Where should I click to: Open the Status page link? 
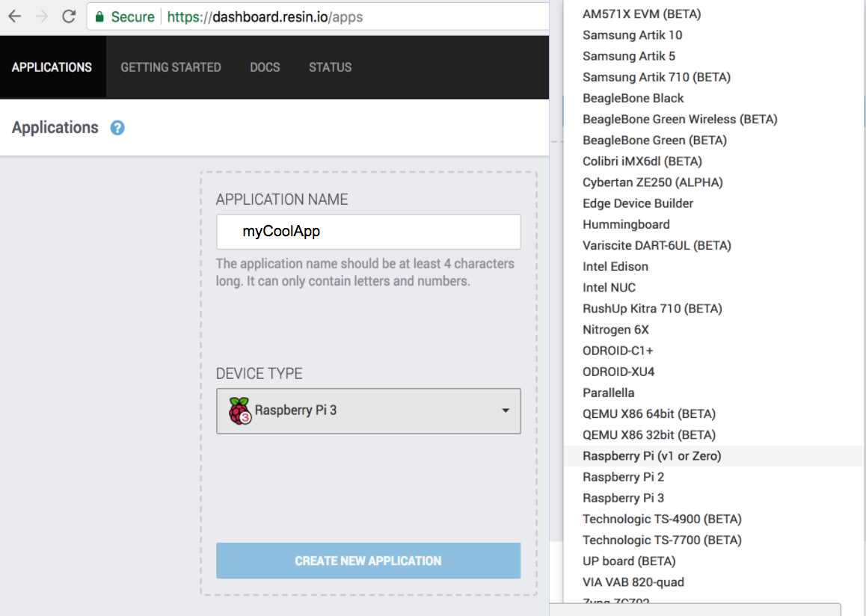point(330,67)
